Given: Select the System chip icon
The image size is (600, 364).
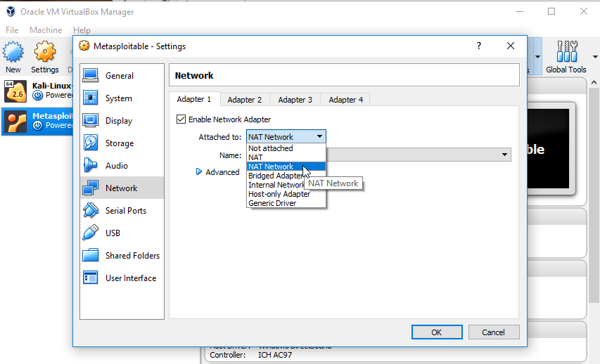Looking at the screenshot, I should coord(91,98).
